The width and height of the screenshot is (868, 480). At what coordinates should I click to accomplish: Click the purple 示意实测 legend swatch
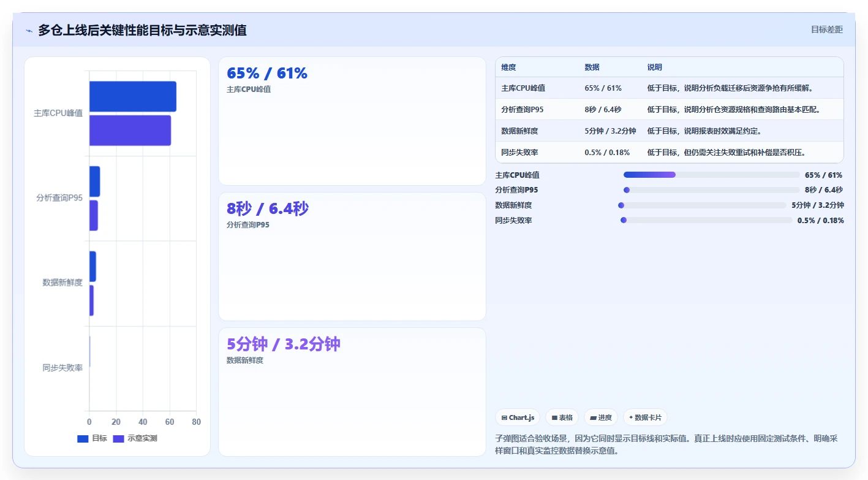click(x=118, y=439)
